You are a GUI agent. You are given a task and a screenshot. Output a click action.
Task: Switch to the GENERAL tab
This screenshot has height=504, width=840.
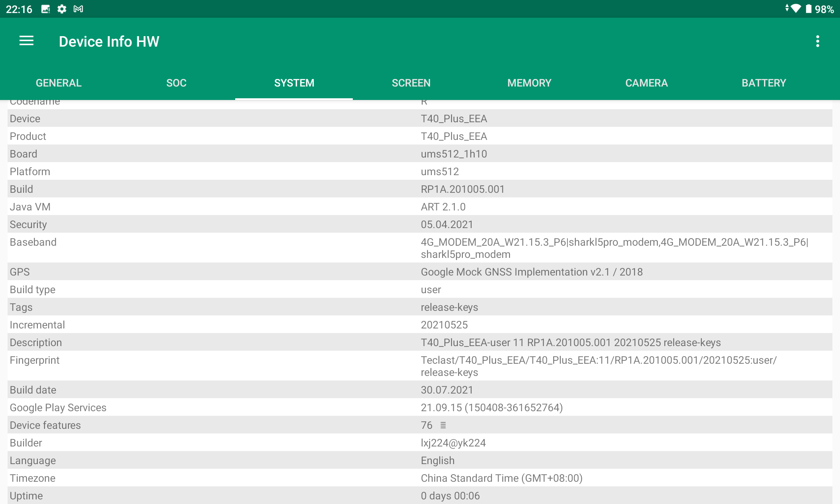click(x=59, y=83)
